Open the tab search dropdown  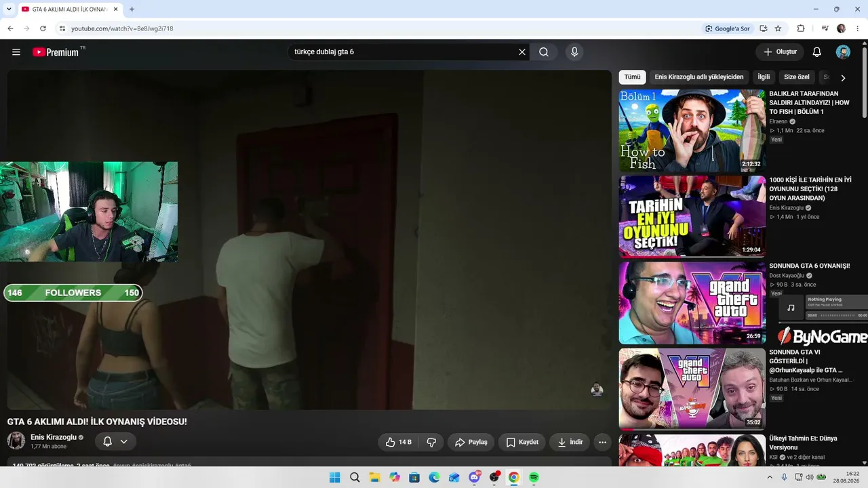click(x=9, y=9)
